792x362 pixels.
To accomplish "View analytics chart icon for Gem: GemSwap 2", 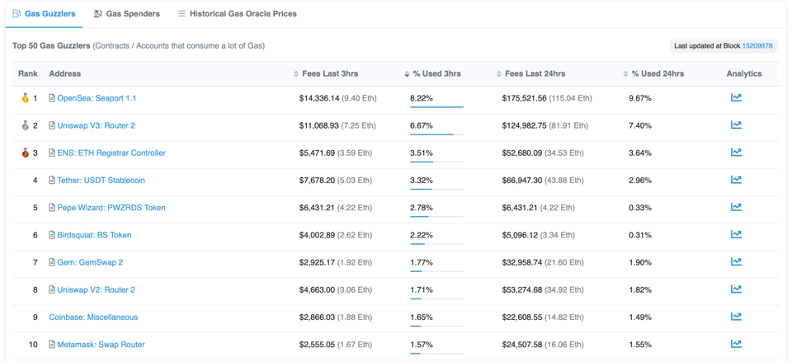I will click(736, 262).
